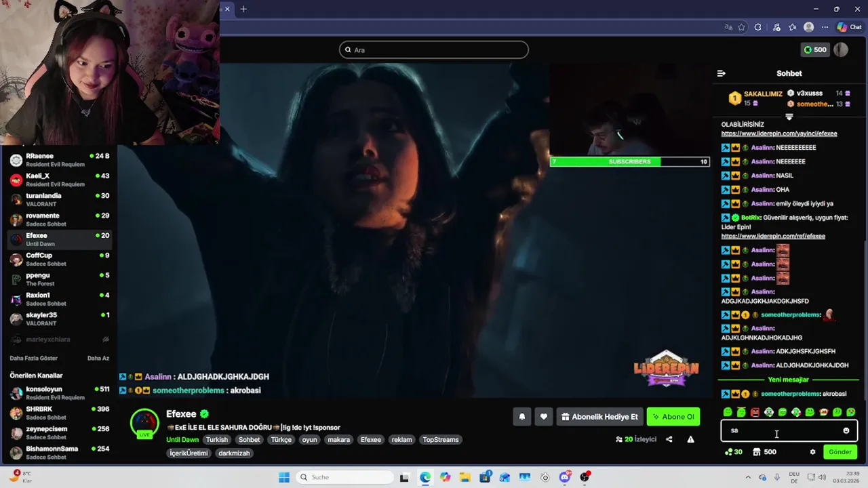The width and height of the screenshot is (868, 488).
Task: Open rovamente channel in sidebar
Action: [59, 219]
